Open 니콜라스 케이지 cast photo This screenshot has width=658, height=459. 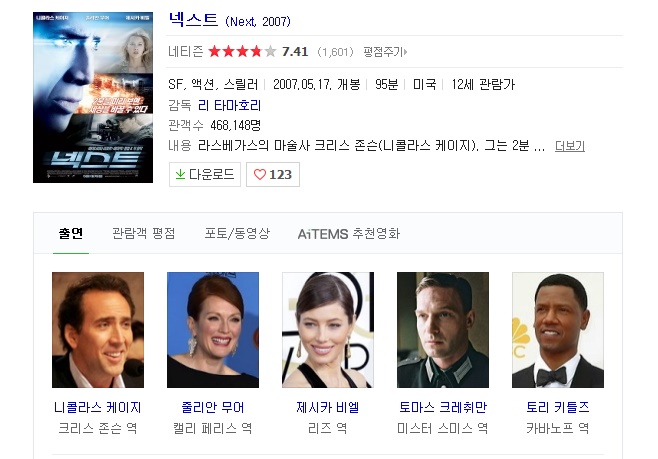(x=98, y=330)
